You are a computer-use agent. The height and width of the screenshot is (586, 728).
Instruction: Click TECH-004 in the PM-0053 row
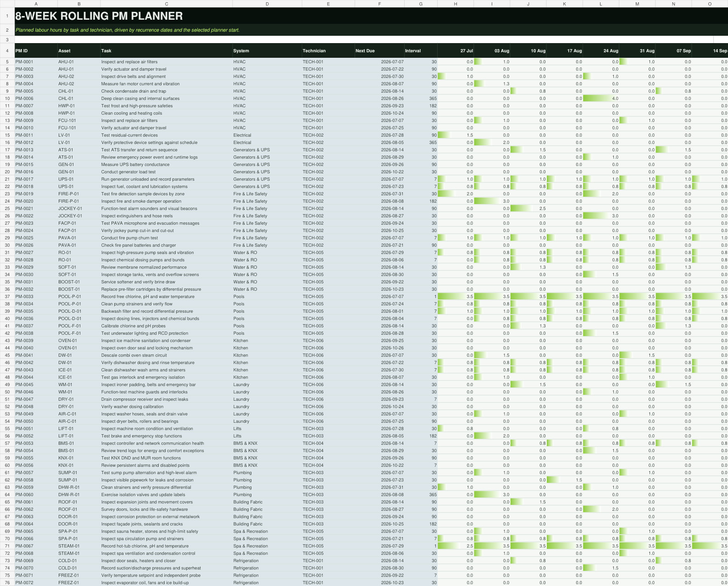(328, 443)
